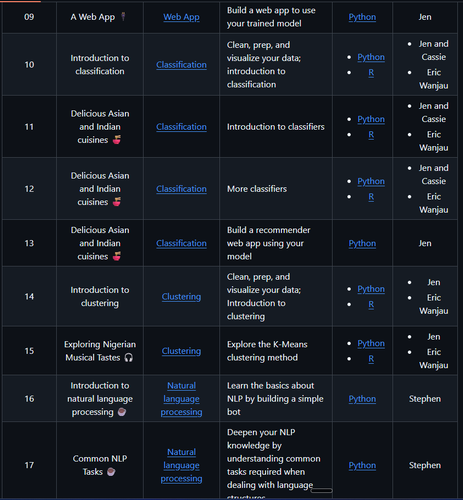Open Natural language processing link in lesson 17

click(181, 465)
